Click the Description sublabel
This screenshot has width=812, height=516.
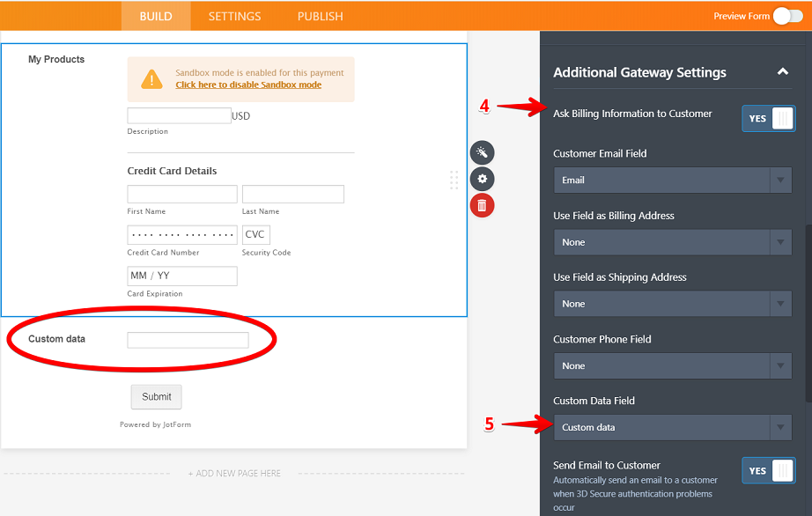pyautogui.click(x=148, y=131)
